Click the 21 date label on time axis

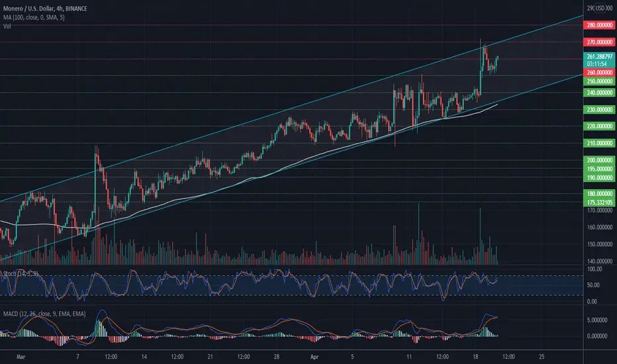click(x=210, y=357)
